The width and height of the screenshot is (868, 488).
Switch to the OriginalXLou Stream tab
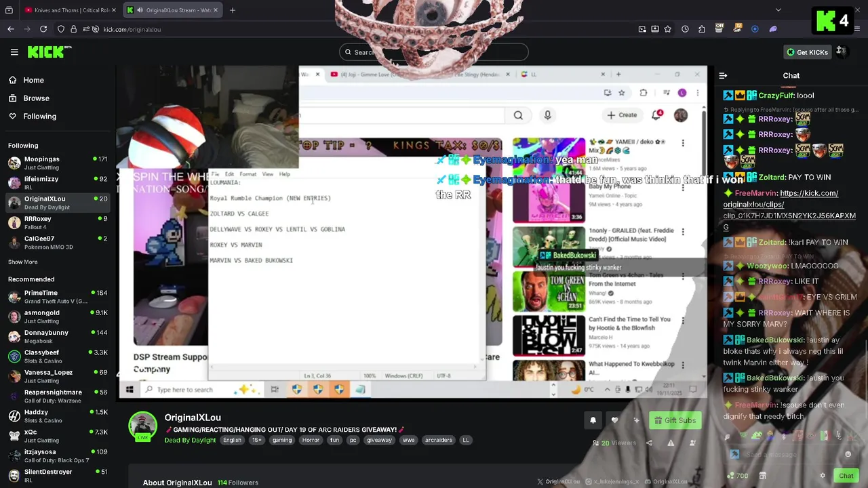pyautogui.click(x=172, y=10)
